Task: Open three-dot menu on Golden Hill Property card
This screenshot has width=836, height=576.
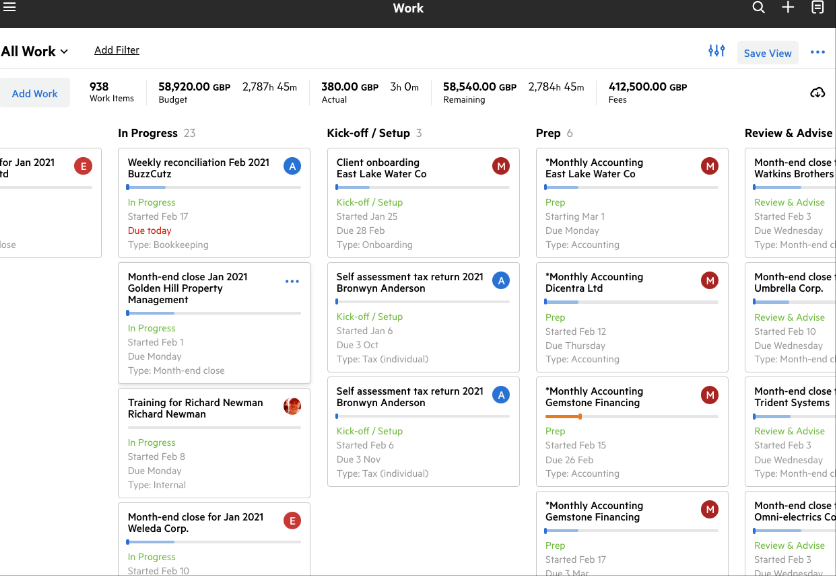Action: coord(292,282)
